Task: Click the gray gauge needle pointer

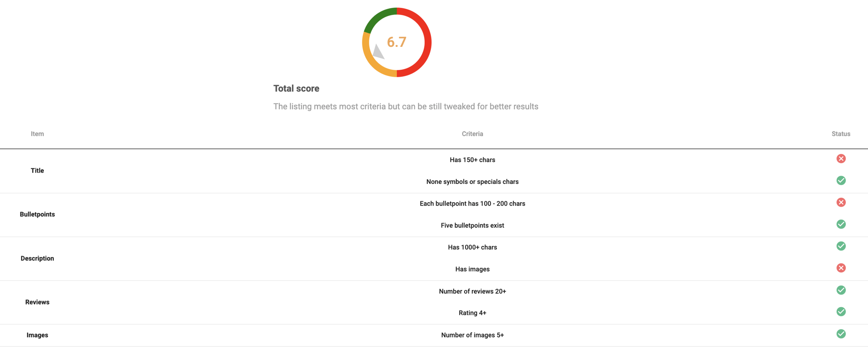Action: pyautogui.click(x=378, y=52)
